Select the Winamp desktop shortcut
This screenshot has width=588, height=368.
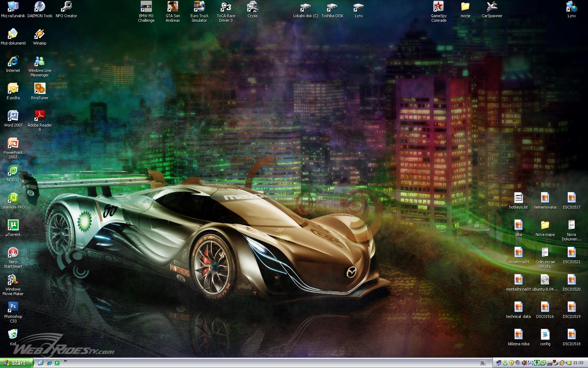click(40, 37)
